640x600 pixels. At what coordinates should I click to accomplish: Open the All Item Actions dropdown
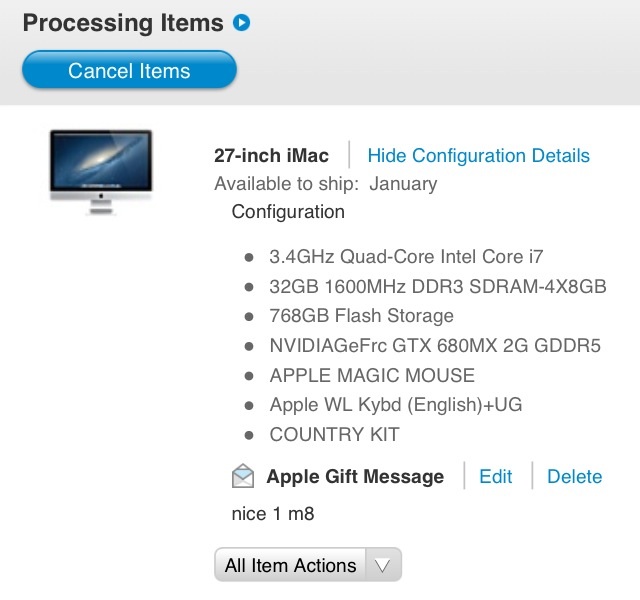[x=308, y=565]
